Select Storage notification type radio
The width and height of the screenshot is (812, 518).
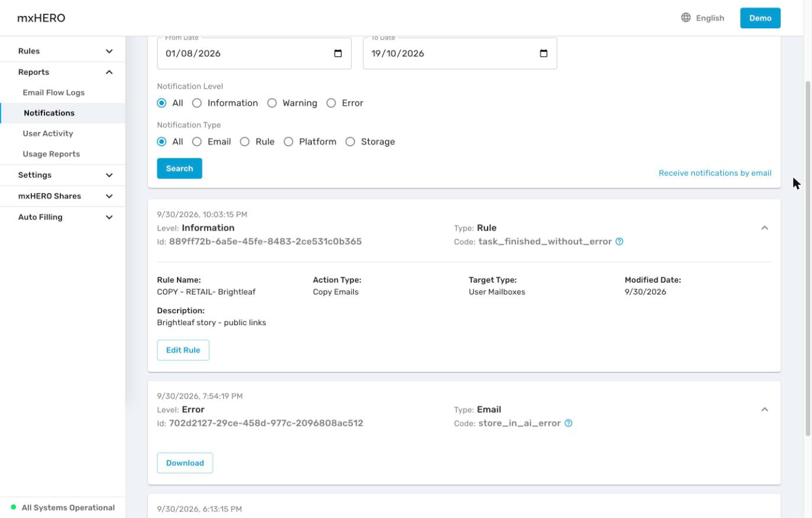[350, 141]
